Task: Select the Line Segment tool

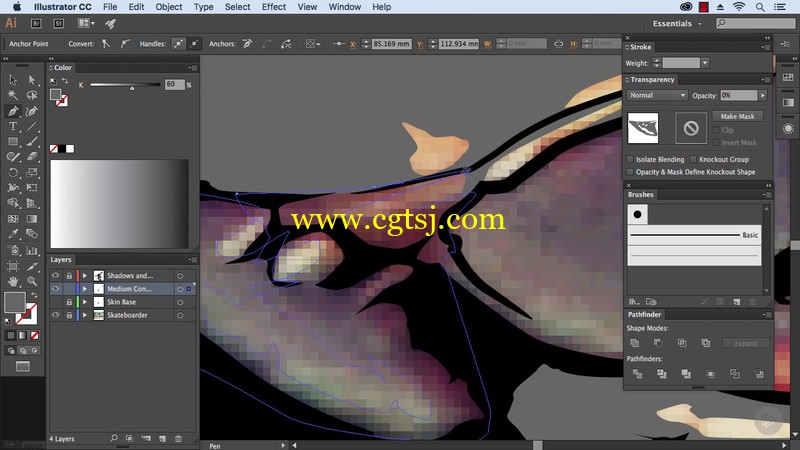Action: tap(32, 126)
